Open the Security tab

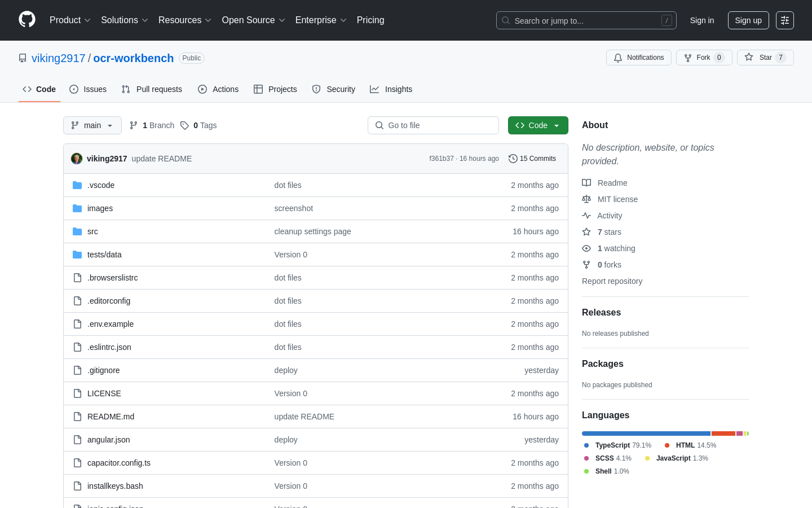(x=334, y=89)
